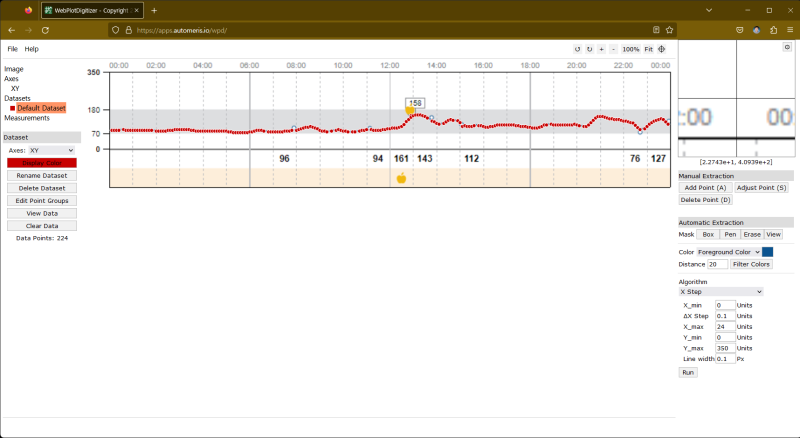This screenshot has width=800, height=438.
Task: Zoom in with the plus icon
Action: click(x=602, y=49)
